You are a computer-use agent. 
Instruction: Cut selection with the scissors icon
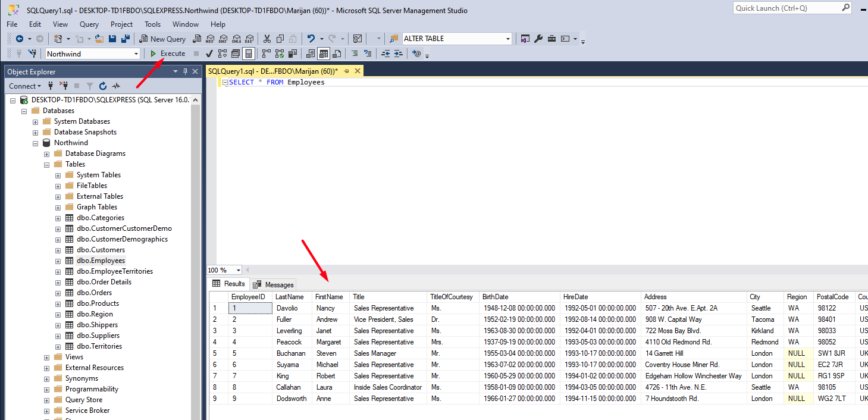pyautogui.click(x=267, y=39)
